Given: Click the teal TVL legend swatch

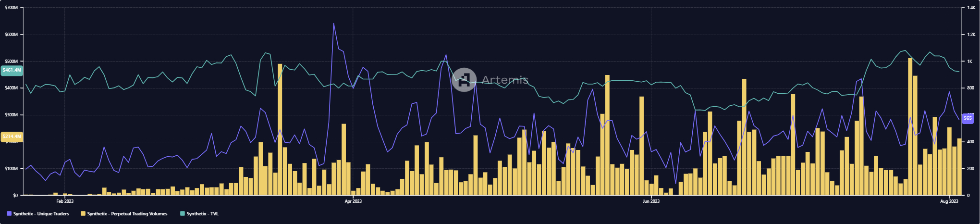Looking at the screenshot, I should (x=183, y=213).
